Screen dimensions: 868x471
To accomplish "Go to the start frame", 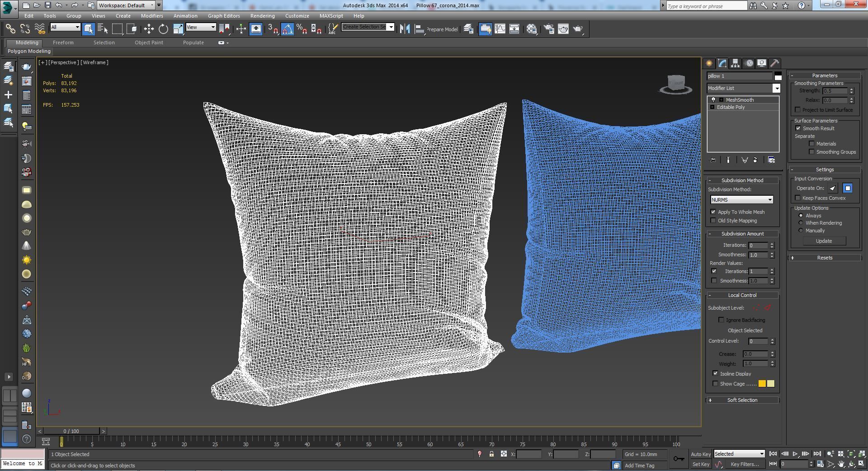I will [773, 454].
